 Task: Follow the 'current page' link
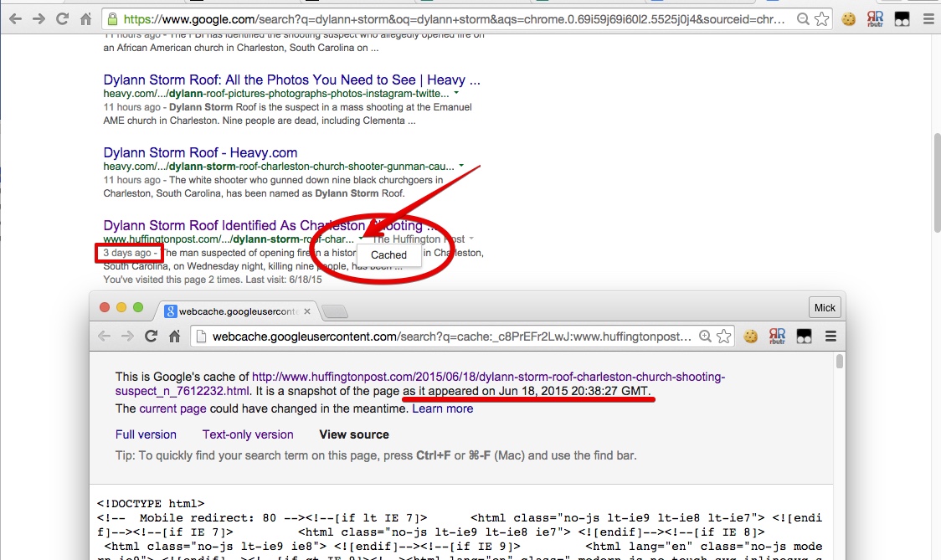click(x=172, y=408)
